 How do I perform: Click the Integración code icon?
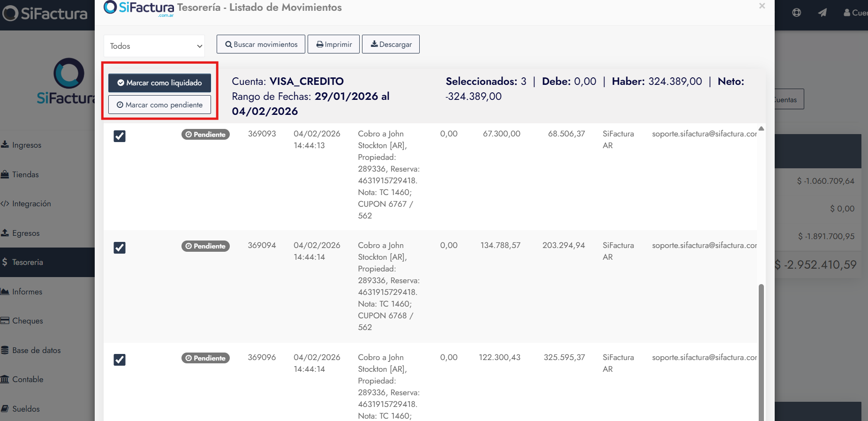[5, 203]
